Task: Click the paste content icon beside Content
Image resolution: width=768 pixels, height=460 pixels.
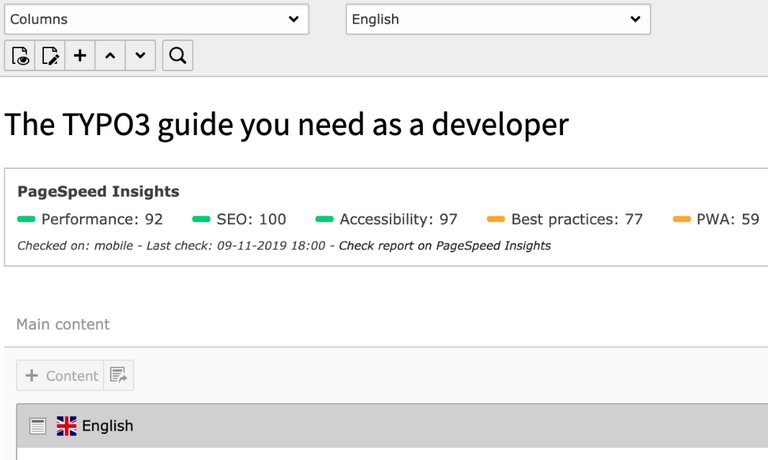Action: pyautogui.click(x=119, y=375)
